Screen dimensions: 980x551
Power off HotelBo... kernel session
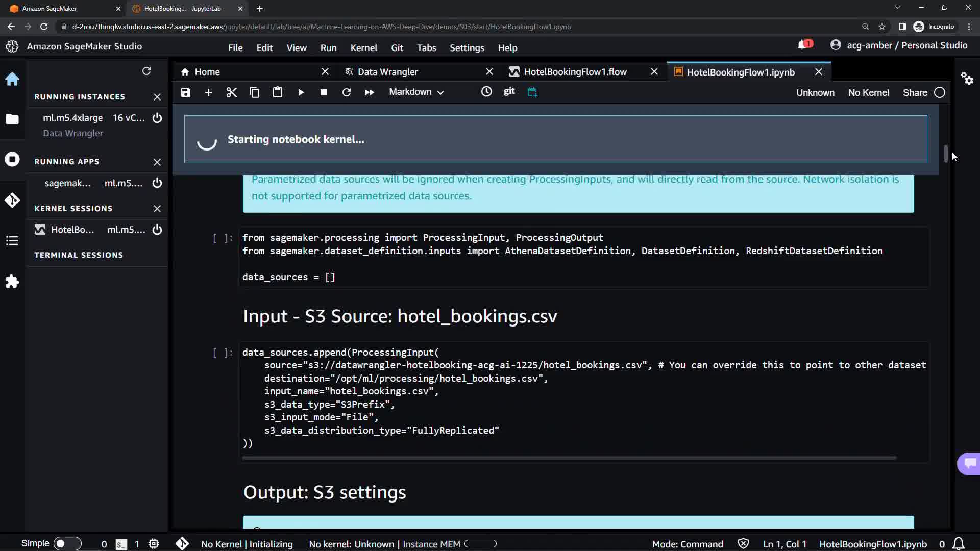click(x=157, y=230)
